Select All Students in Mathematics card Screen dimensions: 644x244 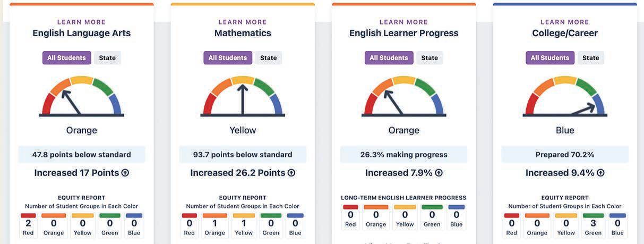point(227,58)
